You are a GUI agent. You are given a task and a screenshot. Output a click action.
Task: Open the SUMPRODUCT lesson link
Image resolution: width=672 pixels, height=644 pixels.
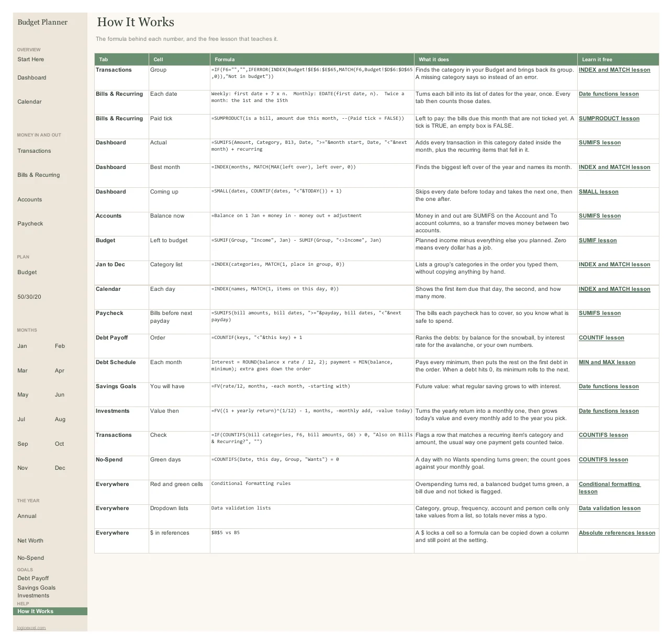(609, 119)
